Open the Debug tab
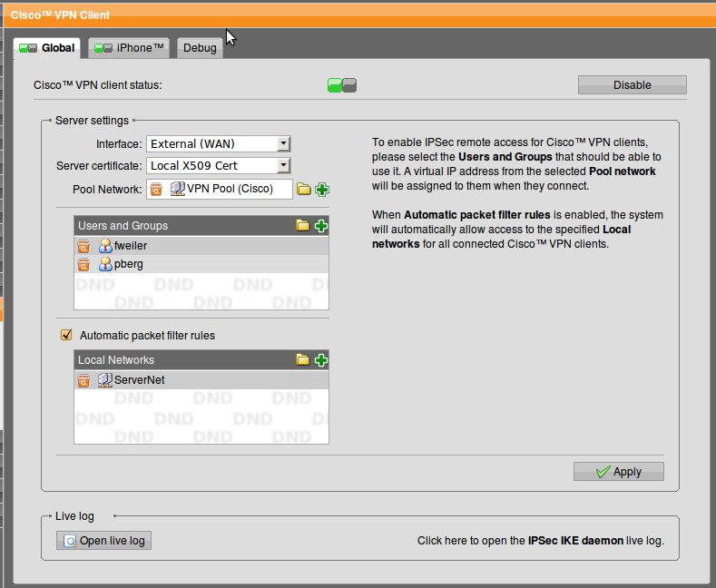The image size is (716, 588). click(x=200, y=48)
